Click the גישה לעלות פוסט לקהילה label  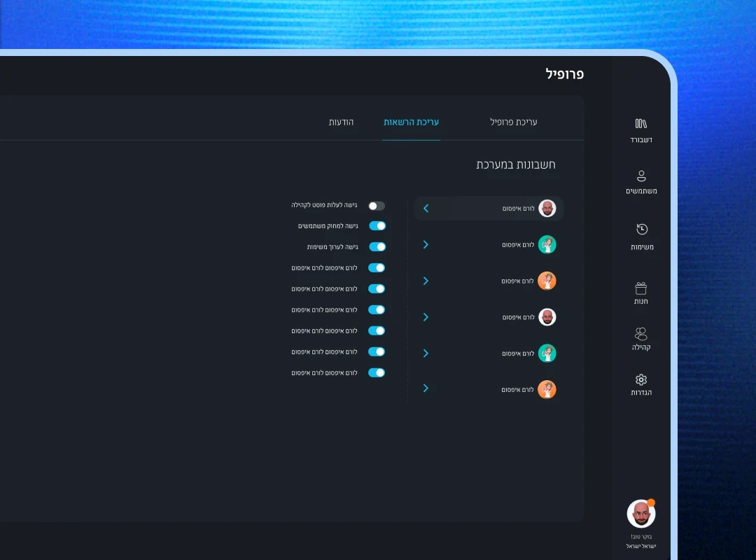pyautogui.click(x=324, y=205)
